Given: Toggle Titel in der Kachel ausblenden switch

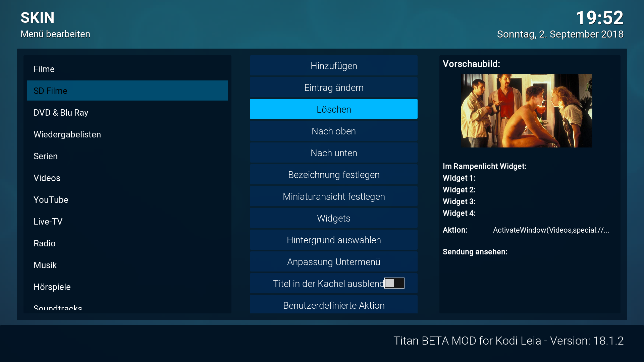Looking at the screenshot, I should (394, 283).
